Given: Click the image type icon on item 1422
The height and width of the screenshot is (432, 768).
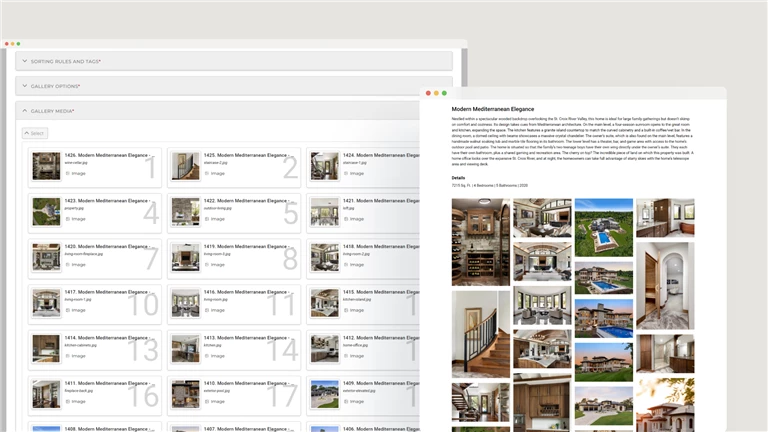Looking at the screenshot, I should coord(207,219).
